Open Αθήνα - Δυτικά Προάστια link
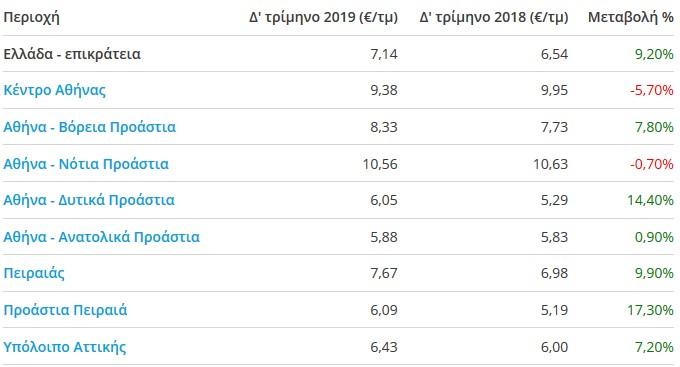Screen dimensions: 680x367 (x=89, y=200)
